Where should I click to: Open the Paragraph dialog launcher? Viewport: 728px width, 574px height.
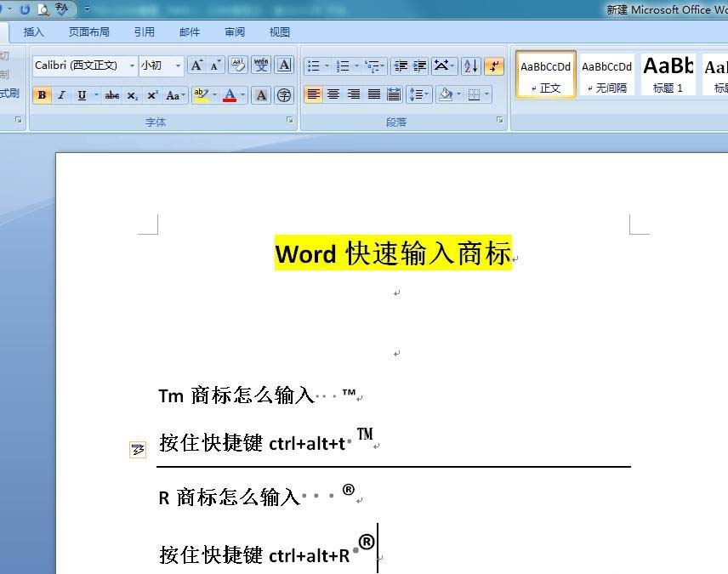pyautogui.click(x=499, y=120)
